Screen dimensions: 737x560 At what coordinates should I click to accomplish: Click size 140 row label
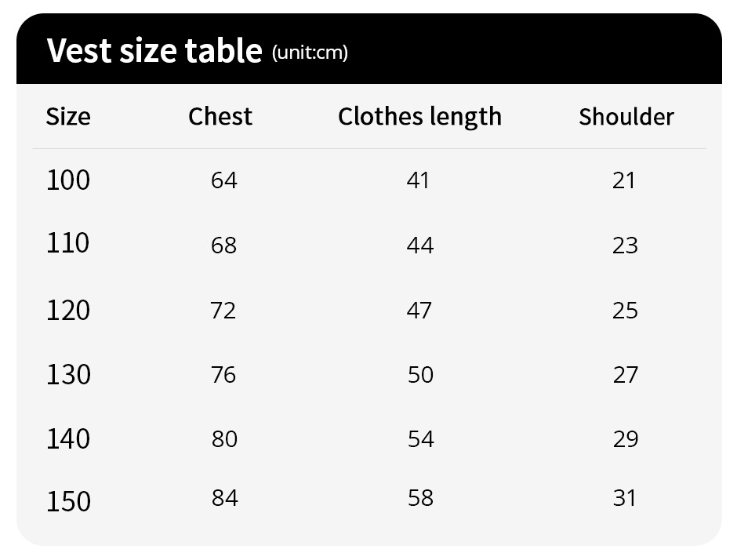(68, 439)
